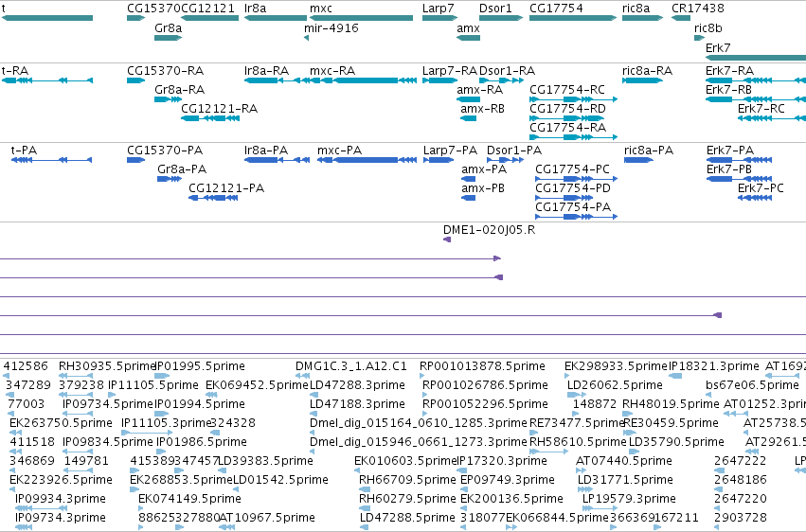
Task: Select EST RH30935.5prime
Action: pos(76,376)
